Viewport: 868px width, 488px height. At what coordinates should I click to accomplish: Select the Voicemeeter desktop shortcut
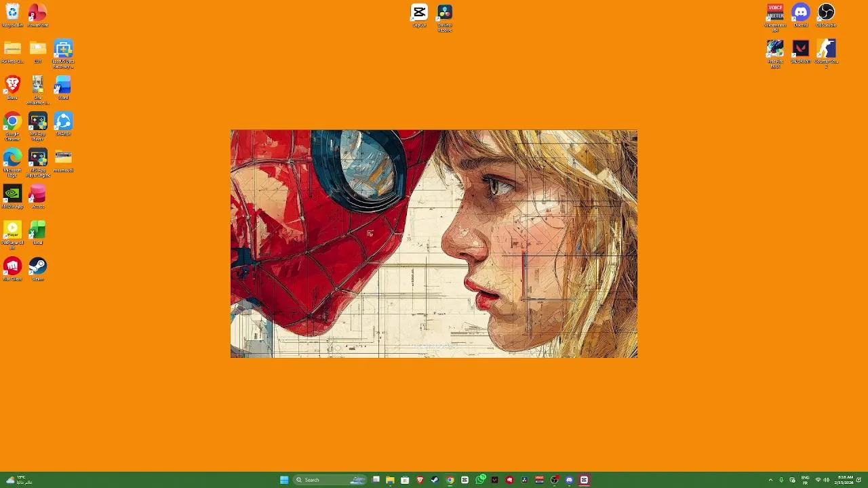[775, 18]
